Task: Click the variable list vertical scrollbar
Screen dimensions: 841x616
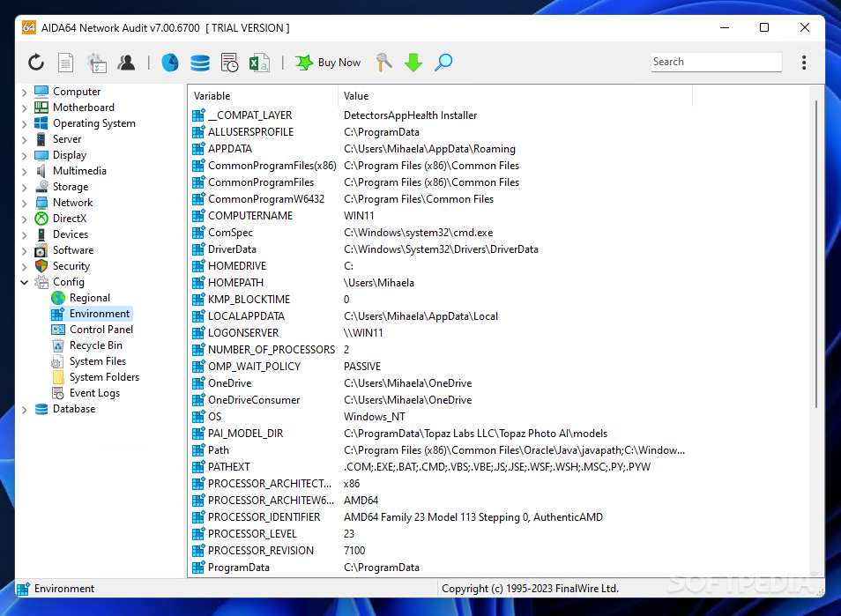Action: click(816, 254)
